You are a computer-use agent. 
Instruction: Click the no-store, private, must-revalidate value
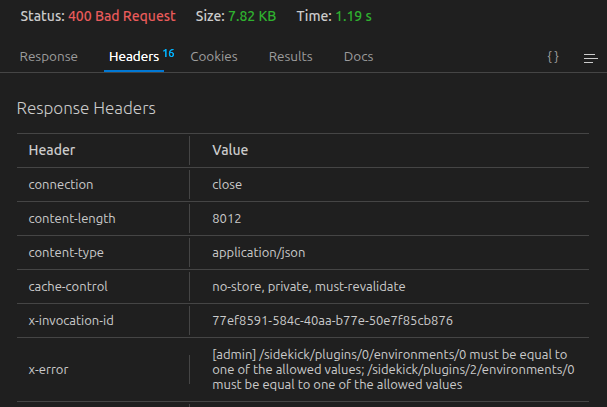coord(308,287)
